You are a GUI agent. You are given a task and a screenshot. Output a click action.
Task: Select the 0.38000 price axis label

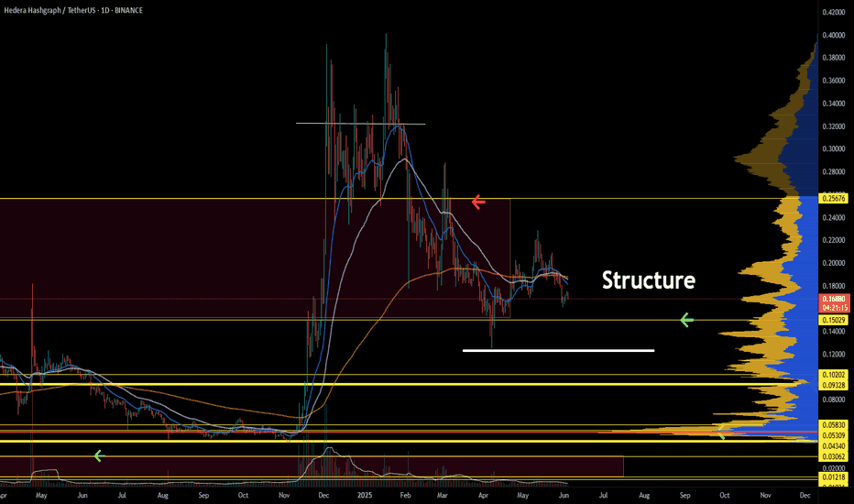tap(833, 58)
